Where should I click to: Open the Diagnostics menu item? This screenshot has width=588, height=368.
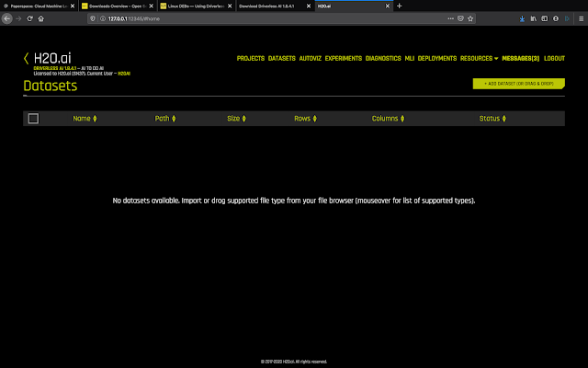(383, 59)
